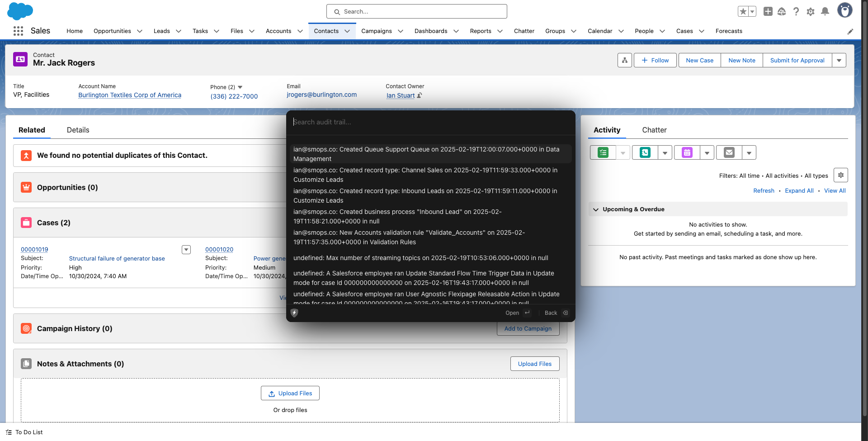
Task: Open the Log a Call dropdown arrow
Action: [x=665, y=152]
